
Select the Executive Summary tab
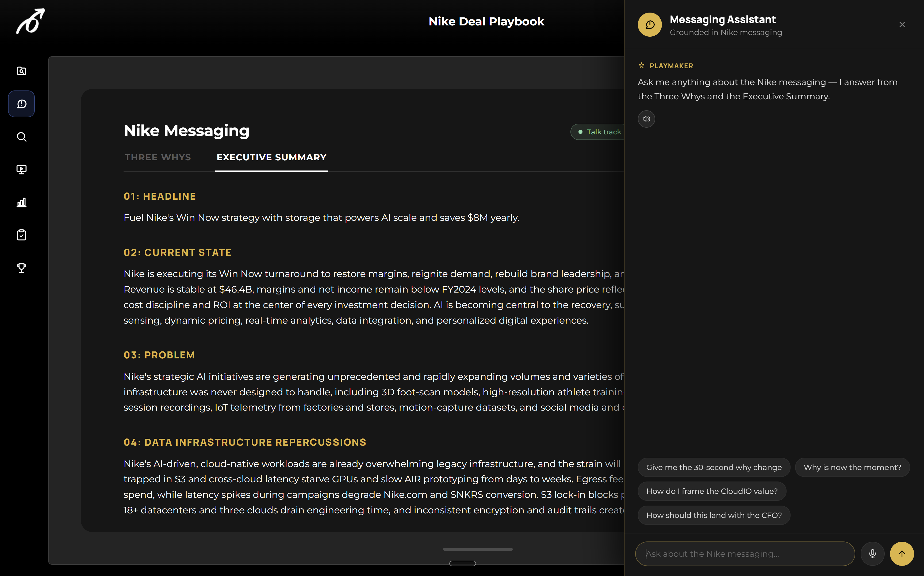272,157
